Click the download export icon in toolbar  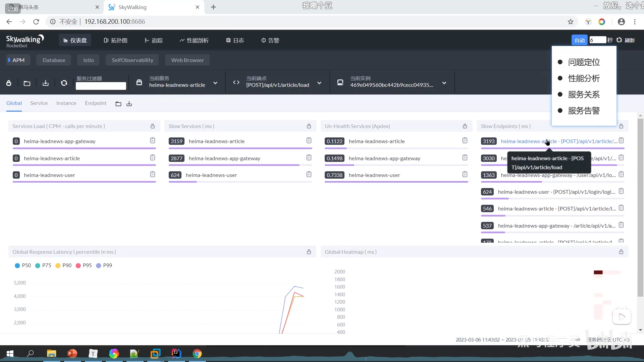(46, 83)
